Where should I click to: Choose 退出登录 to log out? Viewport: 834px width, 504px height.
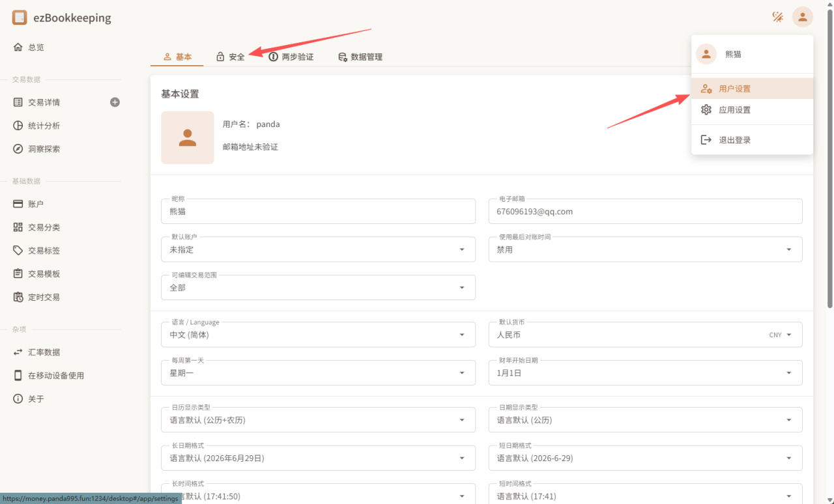[x=752, y=140]
